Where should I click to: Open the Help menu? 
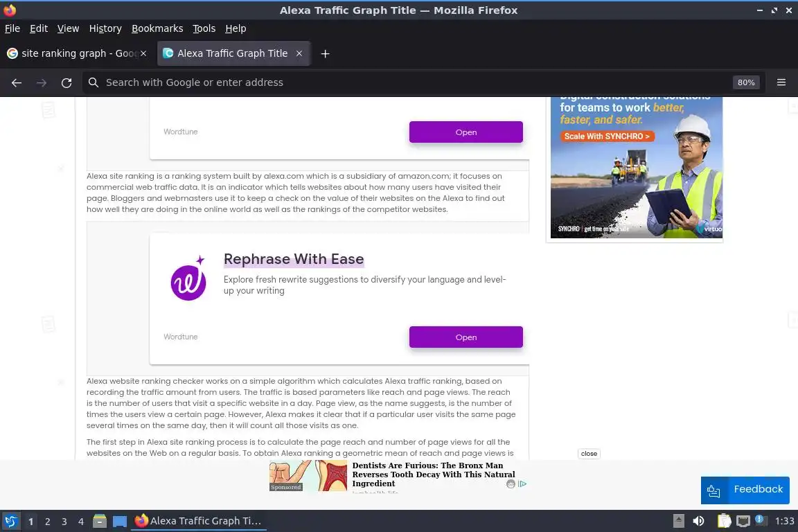(236, 28)
